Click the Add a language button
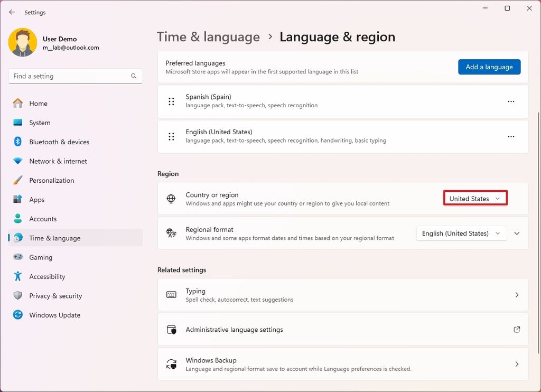The image size is (541, 392). (489, 67)
